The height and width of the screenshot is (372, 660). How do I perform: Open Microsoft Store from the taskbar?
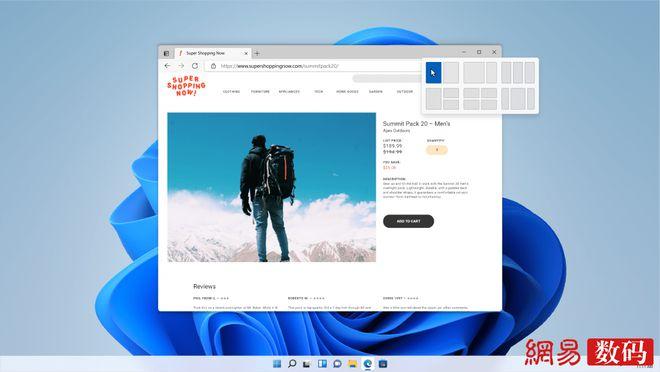tap(383, 364)
